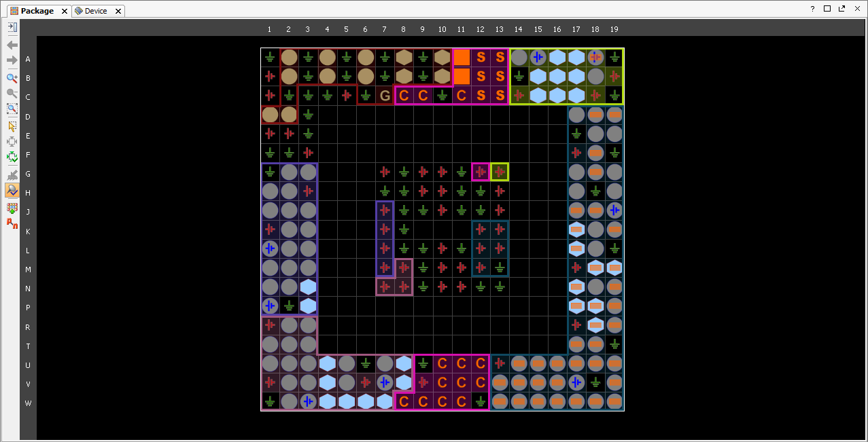Maximize the Package view panel
This screenshot has width=868, height=442.
[827, 9]
